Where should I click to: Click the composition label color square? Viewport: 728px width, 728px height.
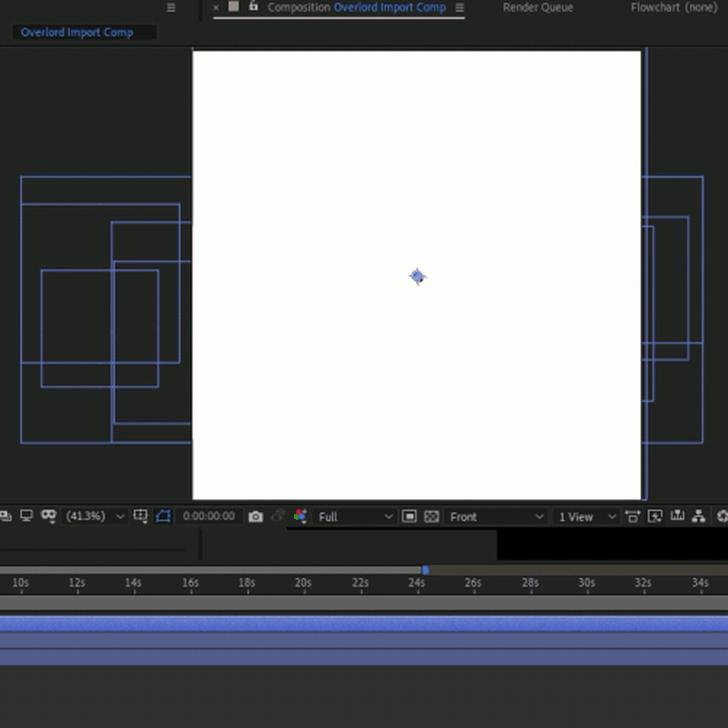point(234,6)
